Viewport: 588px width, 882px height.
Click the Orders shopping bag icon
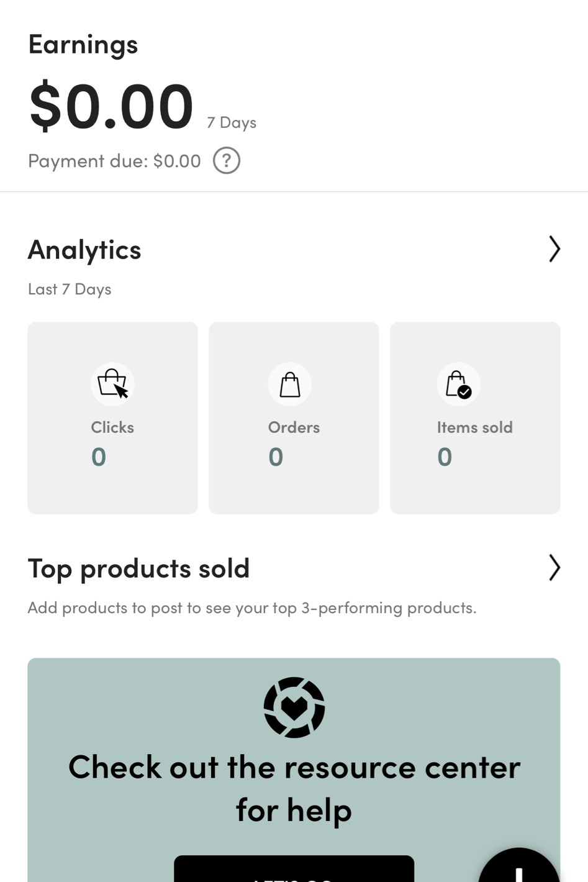point(290,384)
